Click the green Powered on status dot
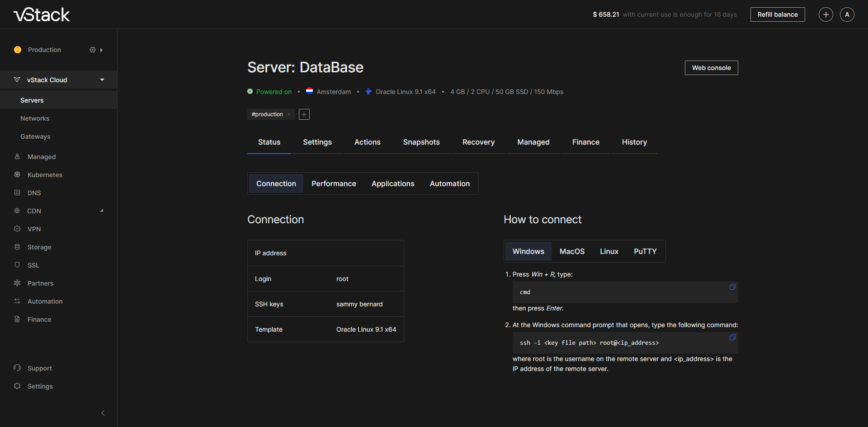This screenshot has width=868, height=427. click(250, 91)
